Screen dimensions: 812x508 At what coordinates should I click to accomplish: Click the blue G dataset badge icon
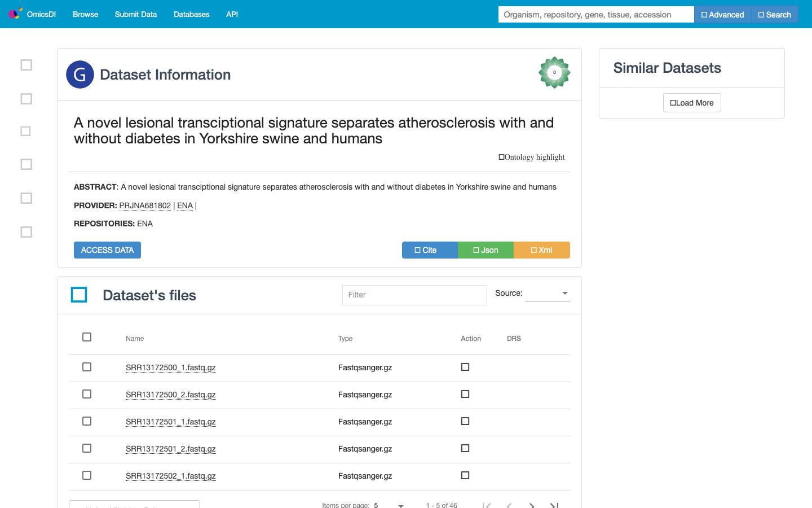(80, 75)
